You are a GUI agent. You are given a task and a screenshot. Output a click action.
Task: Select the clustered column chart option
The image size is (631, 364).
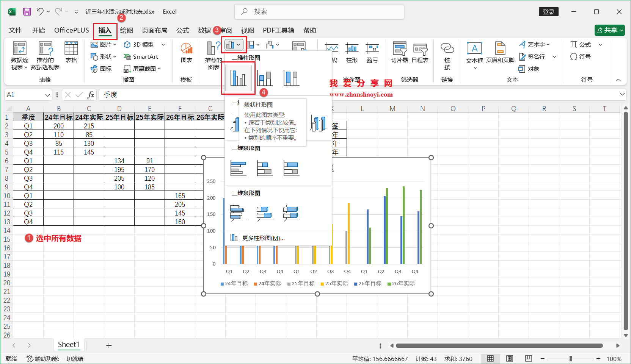(x=238, y=78)
